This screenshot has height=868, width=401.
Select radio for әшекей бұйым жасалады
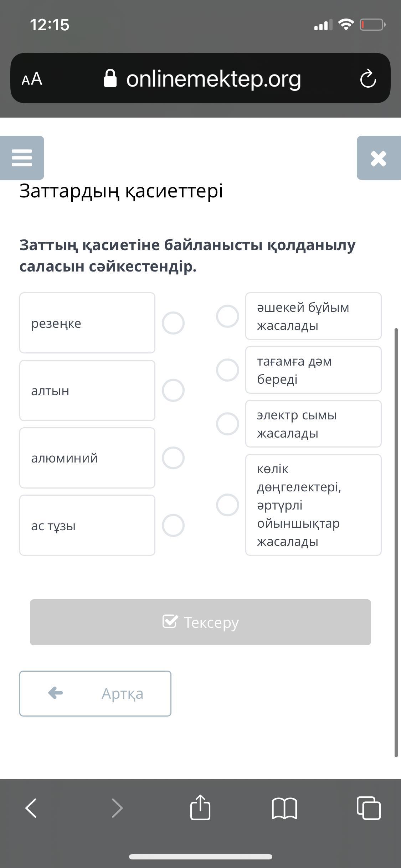tap(227, 316)
